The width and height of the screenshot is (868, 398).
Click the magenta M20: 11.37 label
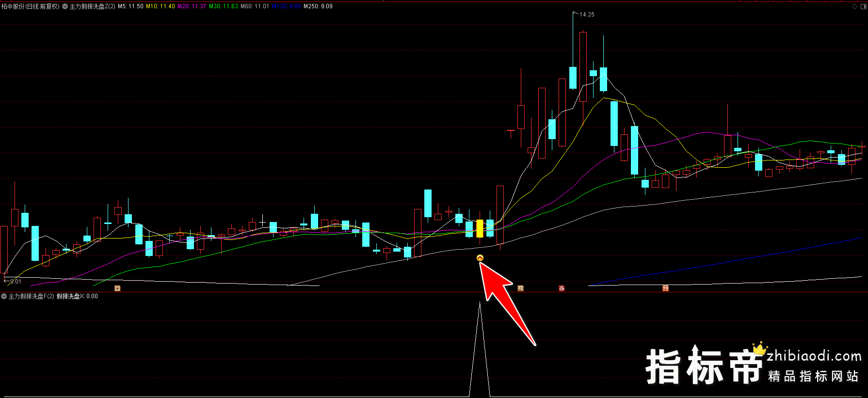pos(192,6)
